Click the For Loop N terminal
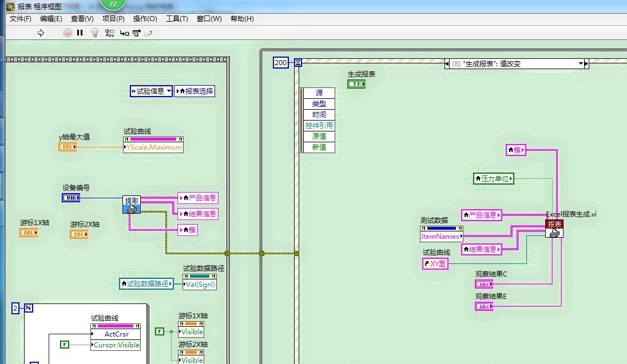Image resolution: width=627 pixels, height=364 pixels. click(29, 308)
